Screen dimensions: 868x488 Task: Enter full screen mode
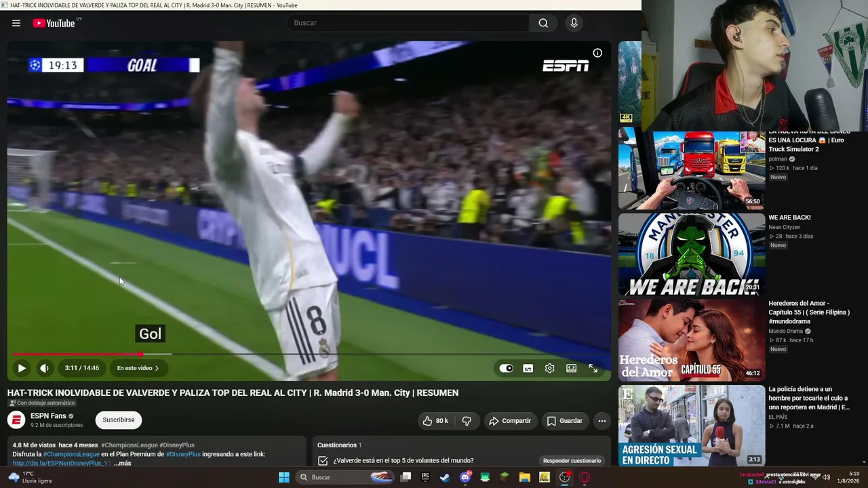tap(593, 368)
